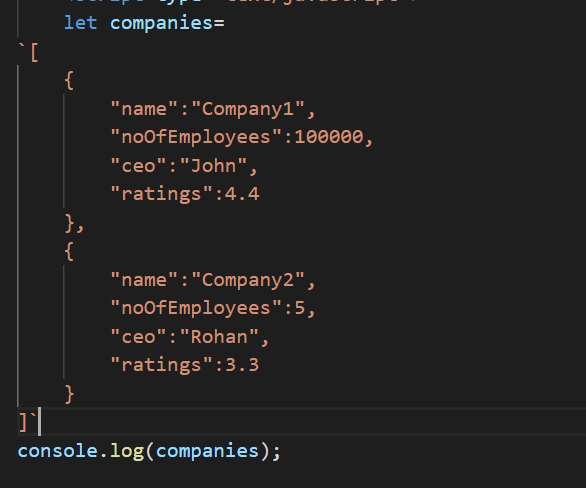Screen dimensions: 586x488
Task: Click the "Rohan" ceo value
Action: pos(219,337)
